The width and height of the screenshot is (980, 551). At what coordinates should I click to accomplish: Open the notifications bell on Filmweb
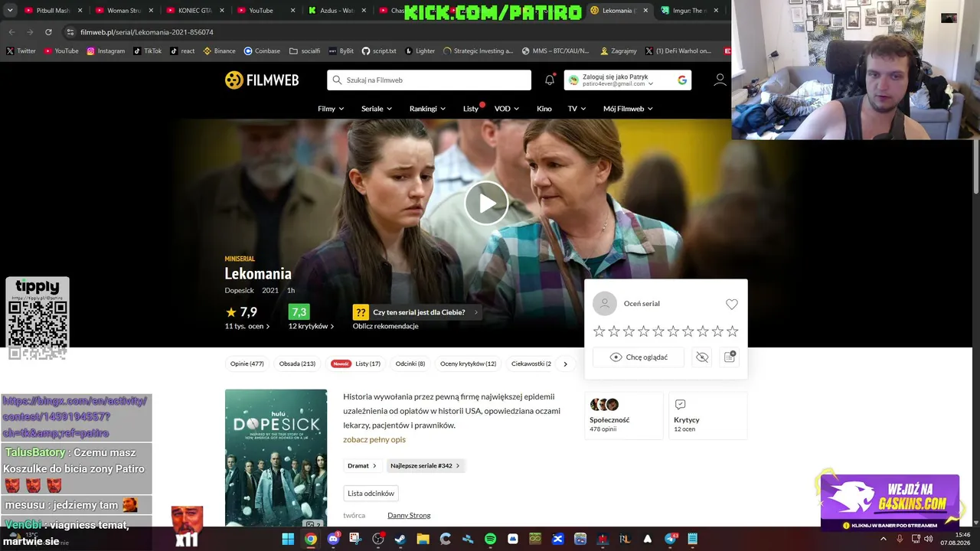(x=550, y=80)
